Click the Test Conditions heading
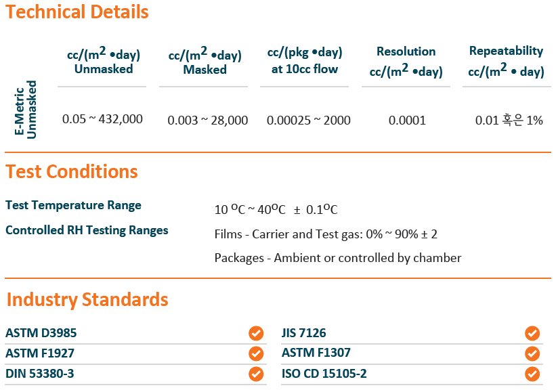Screen dimensions: 556x392 [x=72, y=171]
